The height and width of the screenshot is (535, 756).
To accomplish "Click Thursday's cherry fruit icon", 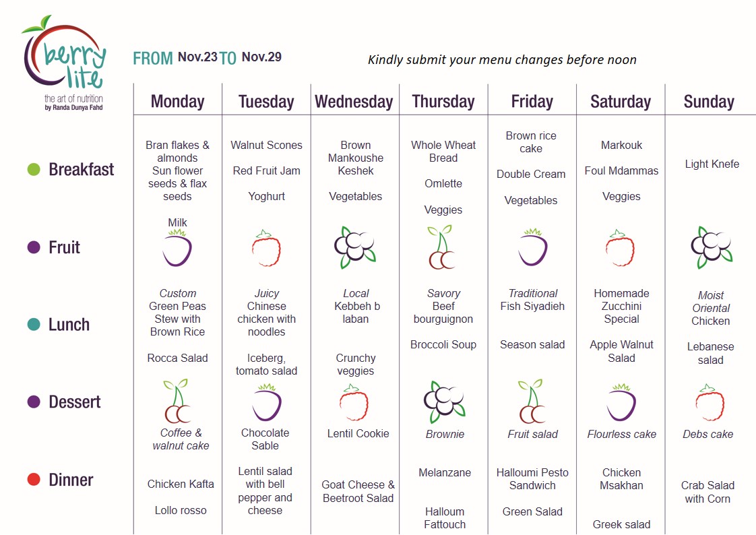I will (441, 247).
